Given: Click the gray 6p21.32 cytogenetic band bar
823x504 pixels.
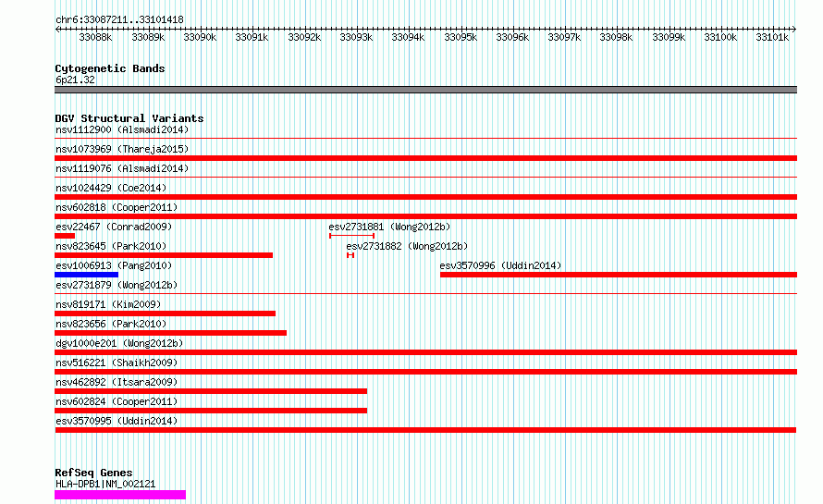Looking at the screenshot, I should (425, 90).
